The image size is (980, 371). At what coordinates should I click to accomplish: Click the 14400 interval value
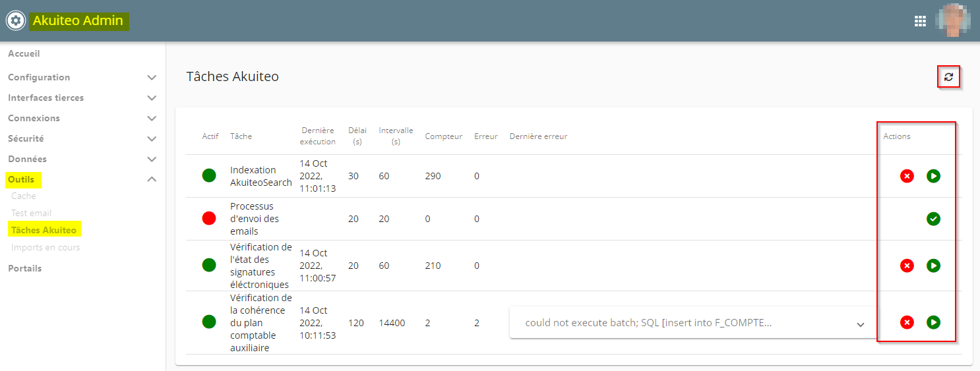(392, 323)
